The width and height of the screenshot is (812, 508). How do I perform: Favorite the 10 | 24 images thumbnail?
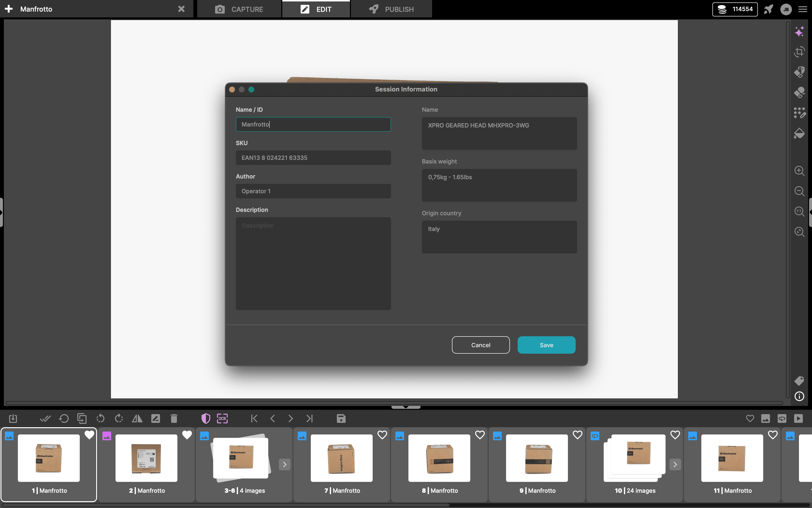(x=675, y=435)
